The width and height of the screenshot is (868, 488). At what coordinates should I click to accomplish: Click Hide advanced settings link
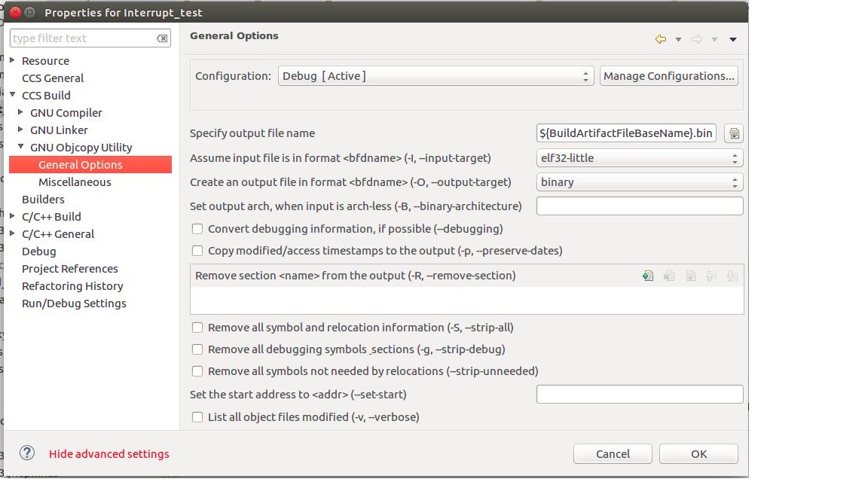click(109, 454)
